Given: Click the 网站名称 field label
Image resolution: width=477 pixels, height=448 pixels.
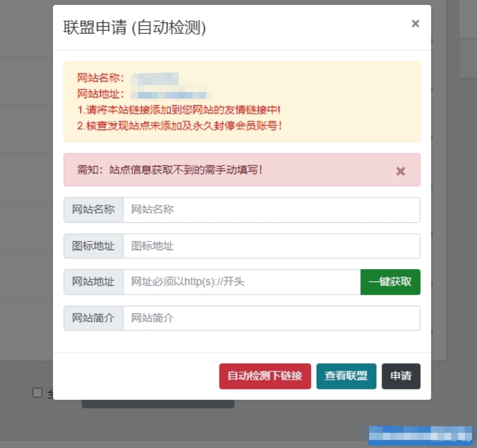Looking at the screenshot, I should click(93, 210).
